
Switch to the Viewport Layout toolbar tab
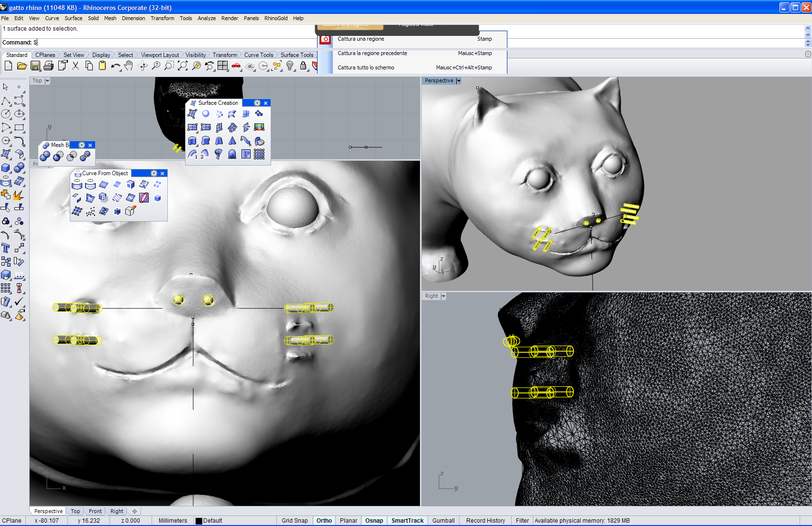[160, 55]
